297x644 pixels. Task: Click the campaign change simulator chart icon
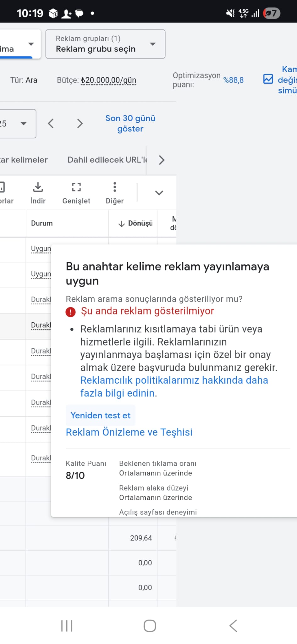[268, 79]
